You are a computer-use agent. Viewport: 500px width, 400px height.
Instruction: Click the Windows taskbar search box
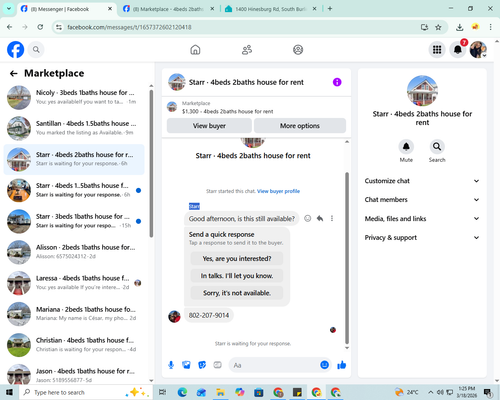coord(85,392)
